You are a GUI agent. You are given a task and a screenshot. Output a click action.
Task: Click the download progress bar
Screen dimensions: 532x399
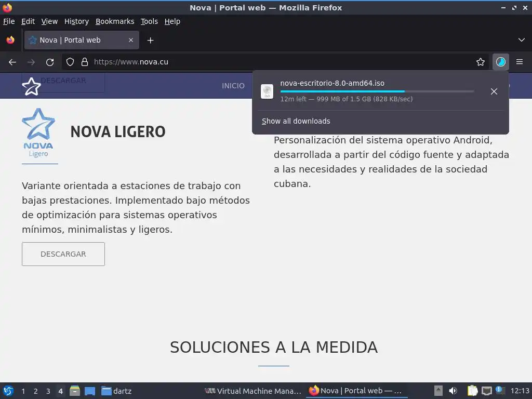pos(377,91)
